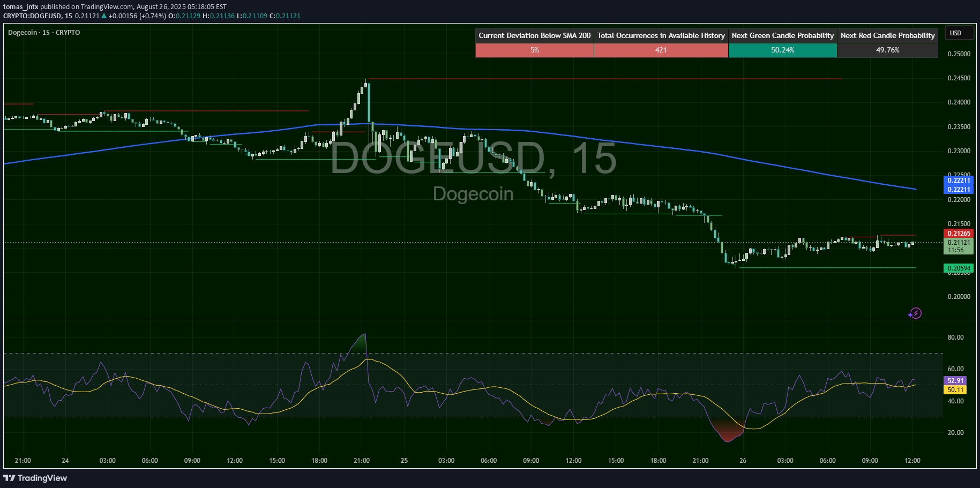Viewport: 980px width, 488px height.
Task: Click the green 0.20594 price label
Action: click(x=959, y=268)
